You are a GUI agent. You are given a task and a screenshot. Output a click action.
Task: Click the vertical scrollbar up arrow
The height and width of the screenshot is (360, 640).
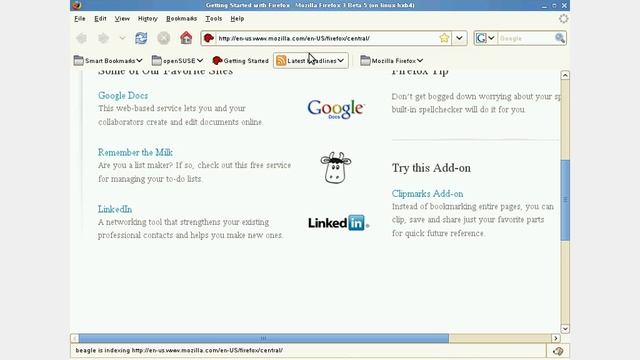click(565, 75)
